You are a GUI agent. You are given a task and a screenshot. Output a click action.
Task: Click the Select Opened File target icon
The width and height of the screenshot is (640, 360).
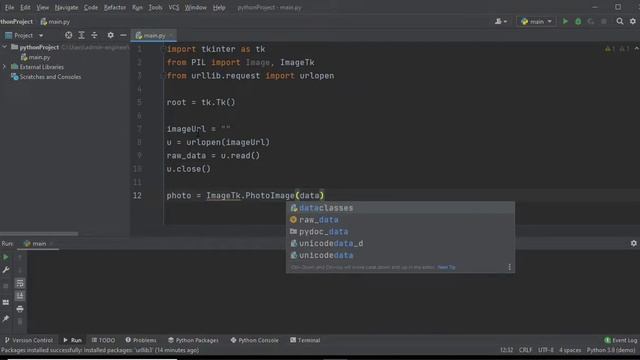69,36
